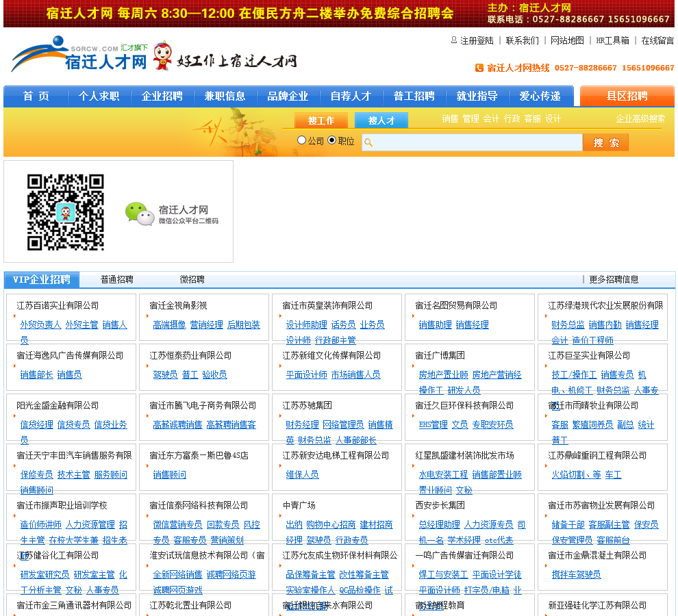Select the 普通招聘 tab
The image size is (678, 616).
point(116,280)
